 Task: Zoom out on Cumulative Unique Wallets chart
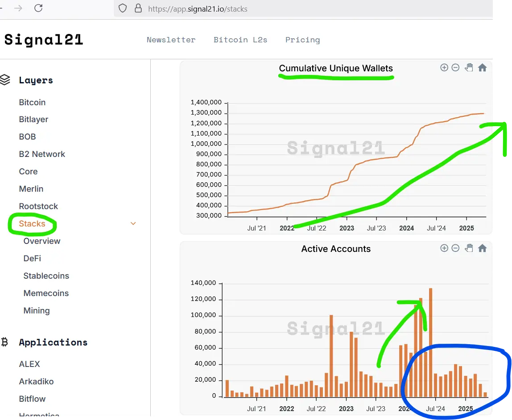(x=455, y=68)
